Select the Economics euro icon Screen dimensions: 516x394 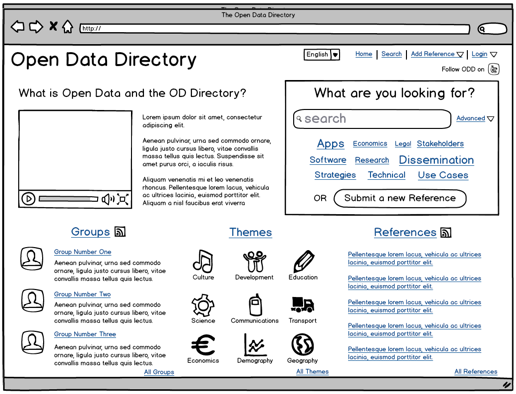pyautogui.click(x=203, y=345)
